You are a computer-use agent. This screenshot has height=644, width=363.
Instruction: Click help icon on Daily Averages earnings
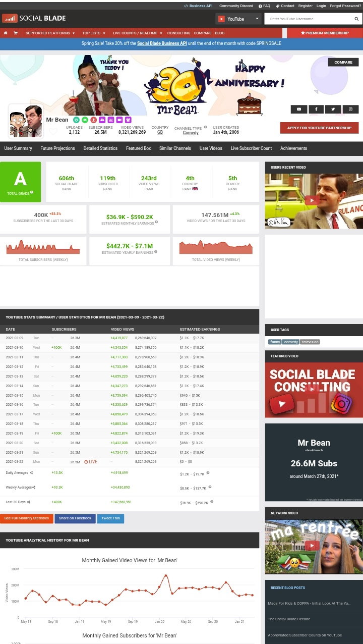(208, 473)
